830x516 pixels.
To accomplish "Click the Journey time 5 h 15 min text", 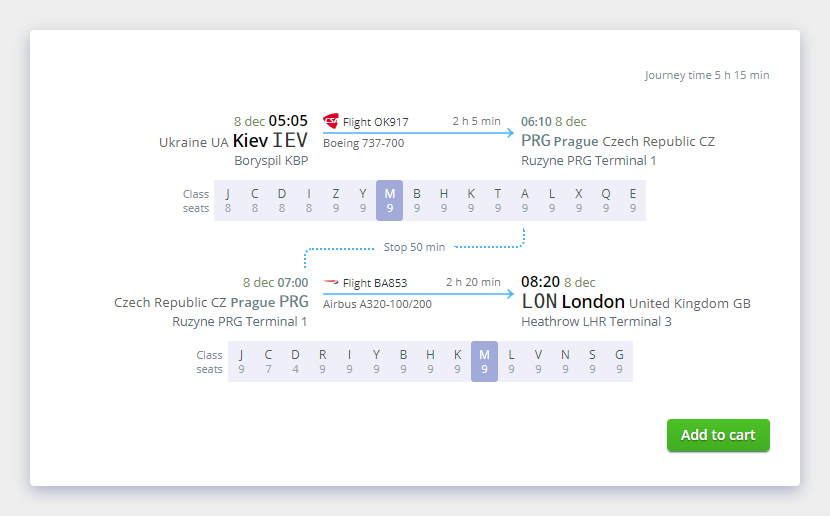I will point(707,75).
